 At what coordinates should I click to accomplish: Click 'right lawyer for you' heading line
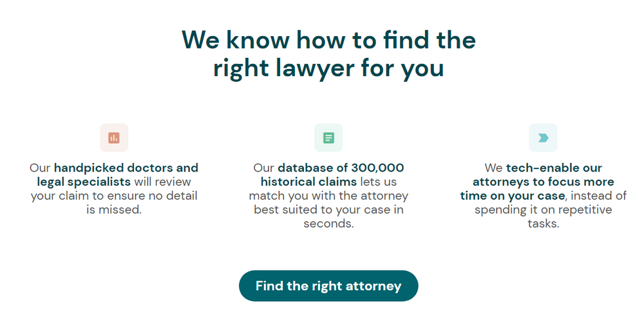[x=328, y=68]
